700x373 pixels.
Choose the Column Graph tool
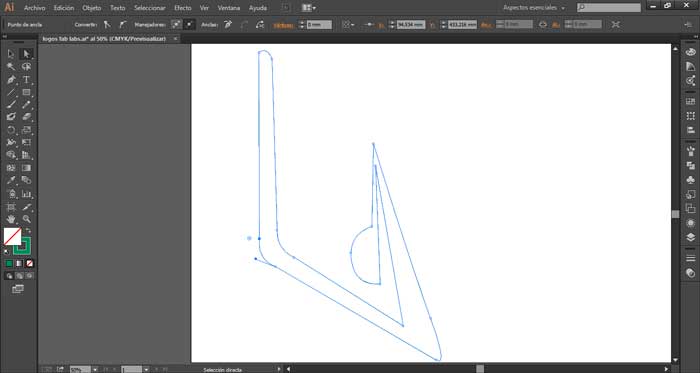pyautogui.click(x=26, y=194)
